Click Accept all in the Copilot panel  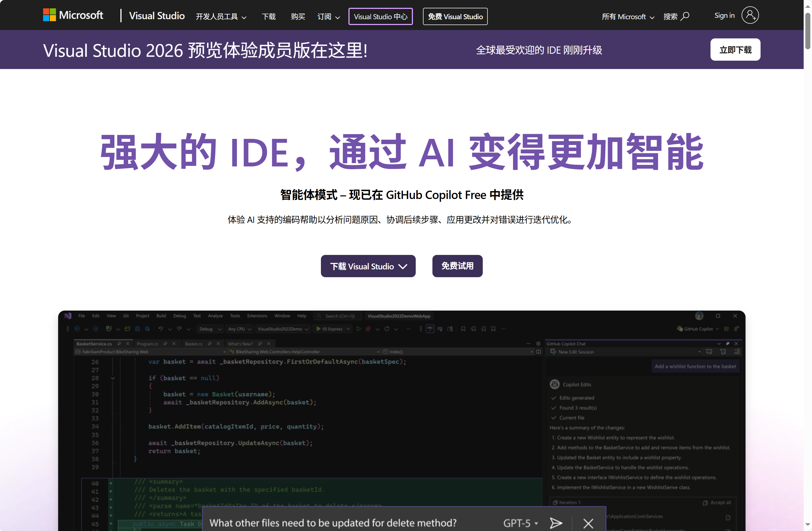717,502
